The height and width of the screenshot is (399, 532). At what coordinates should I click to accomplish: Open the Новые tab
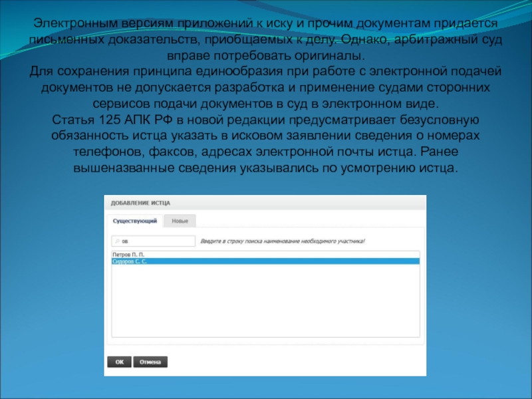pyautogui.click(x=180, y=221)
